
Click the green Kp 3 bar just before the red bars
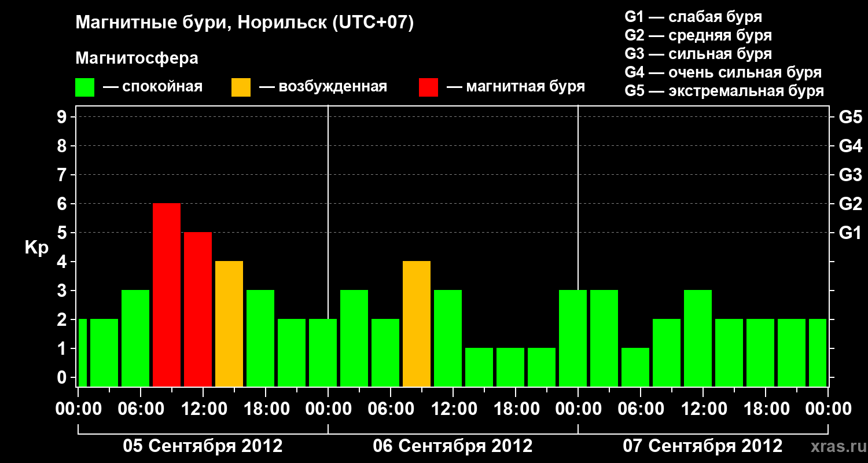click(135, 338)
